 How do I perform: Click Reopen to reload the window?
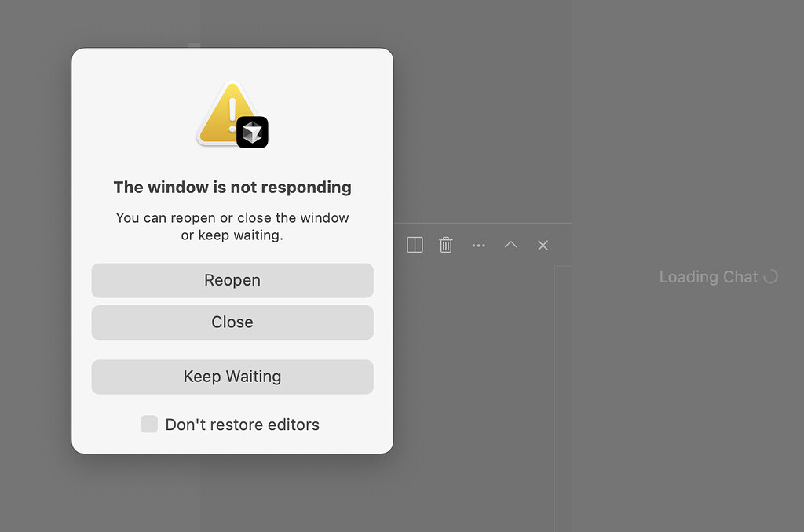pos(232,280)
